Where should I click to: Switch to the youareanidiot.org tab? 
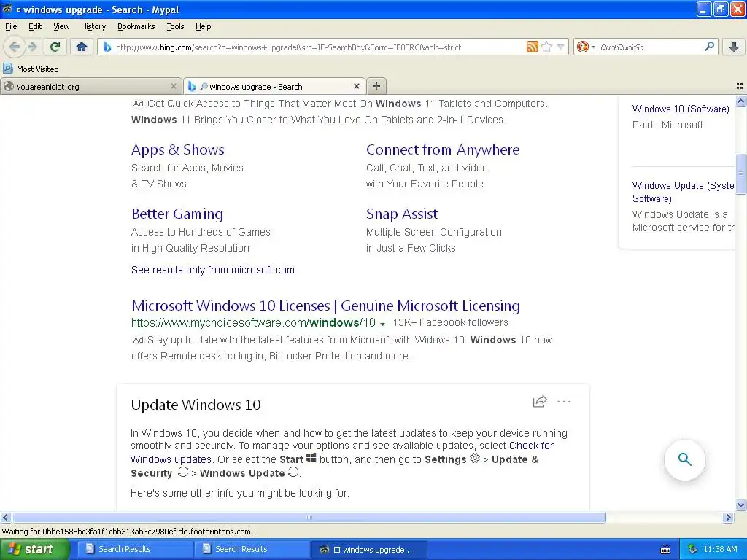point(91,86)
